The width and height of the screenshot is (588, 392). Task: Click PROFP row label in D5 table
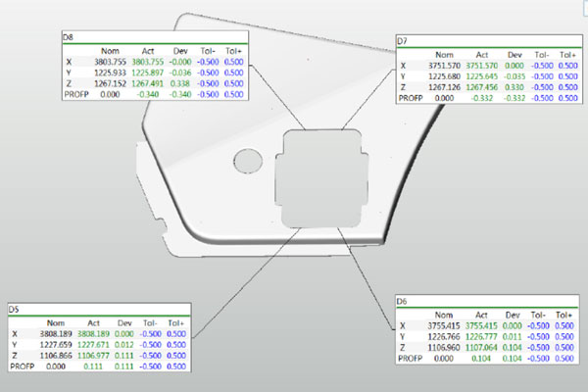[x=21, y=366]
